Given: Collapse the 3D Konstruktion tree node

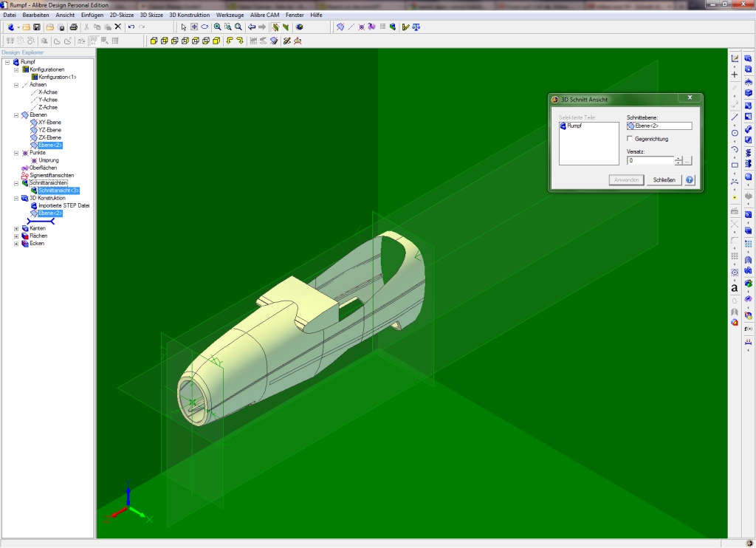Looking at the screenshot, I should tap(16, 198).
